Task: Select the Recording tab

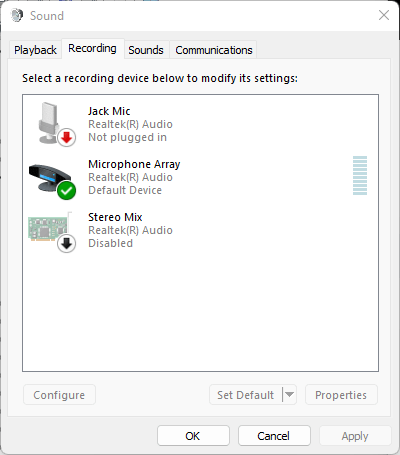Action: 92,49
